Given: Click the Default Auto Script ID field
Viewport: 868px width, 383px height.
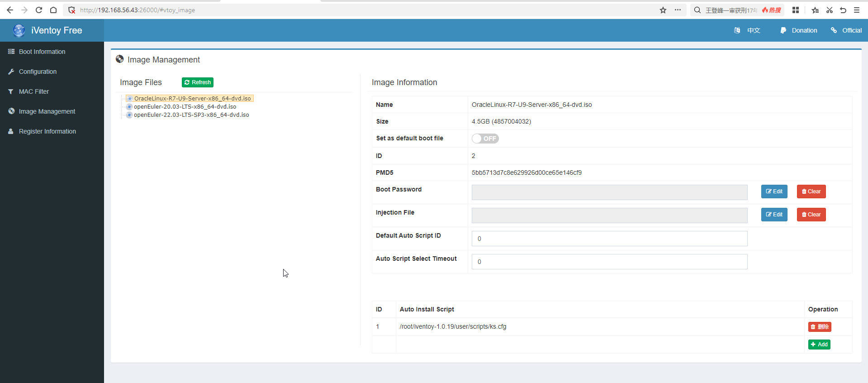Looking at the screenshot, I should pos(609,239).
